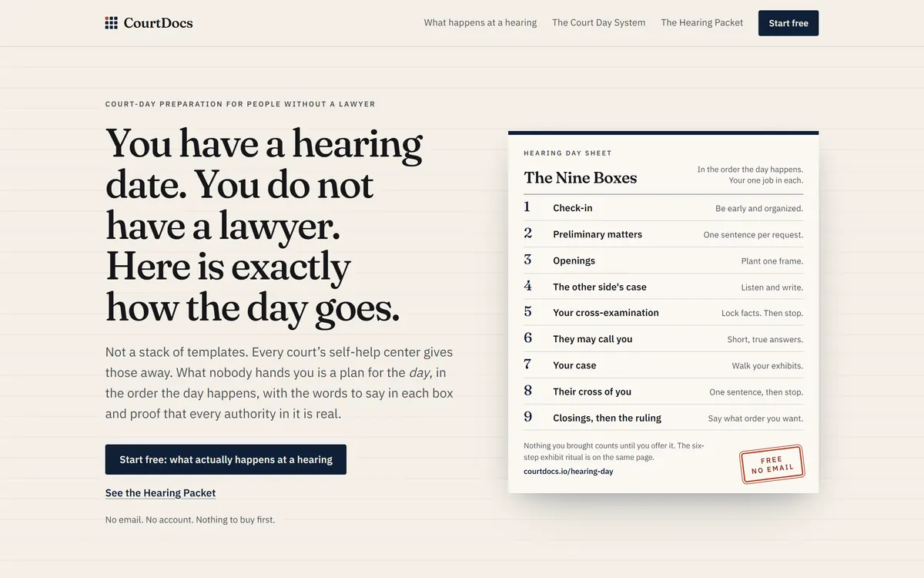This screenshot has height=578, width=924.
Task: Click 'Their cross of you' row label
Action: (592, 391)
